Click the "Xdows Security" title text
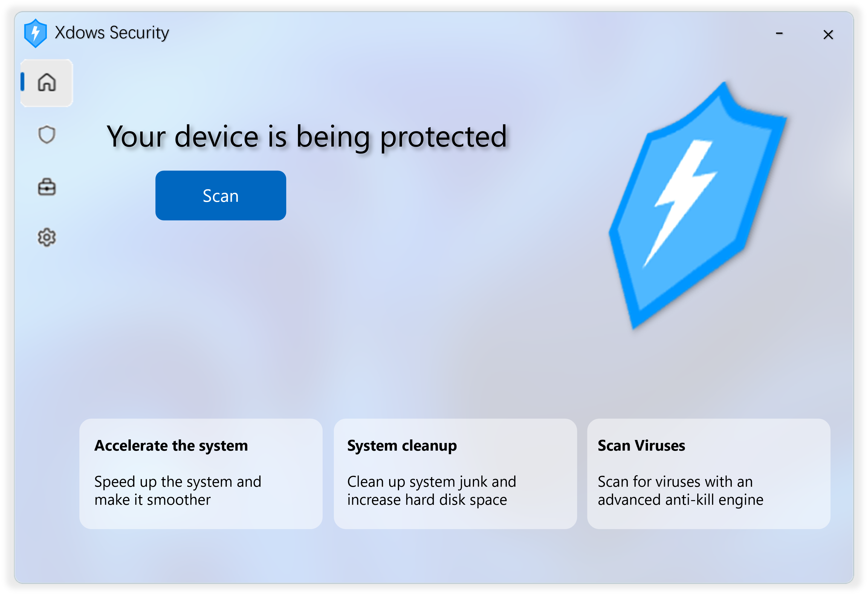Image resolution: width=868 pixels, height=595 pixels. (112, 33)
